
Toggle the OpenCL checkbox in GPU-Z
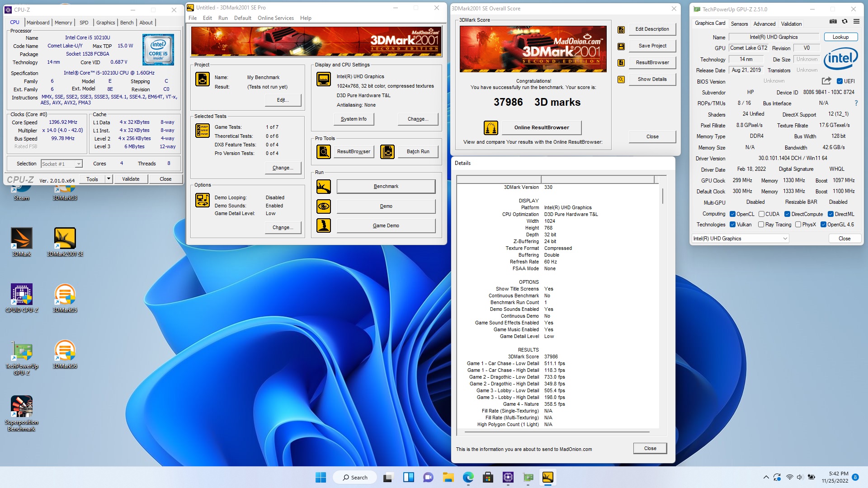tap(732, 214)
